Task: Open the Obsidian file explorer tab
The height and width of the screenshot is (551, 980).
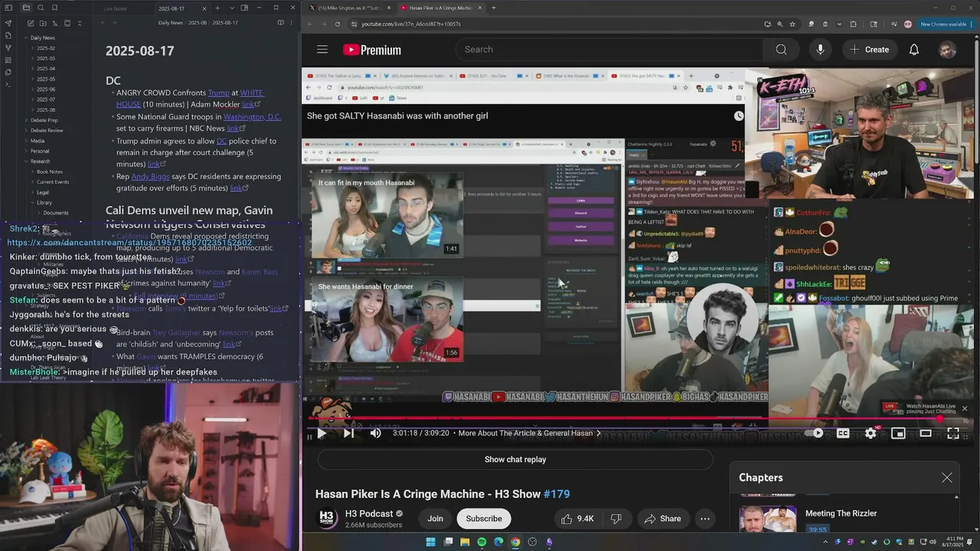Action: pyautogui.click(x=26, y=8)
